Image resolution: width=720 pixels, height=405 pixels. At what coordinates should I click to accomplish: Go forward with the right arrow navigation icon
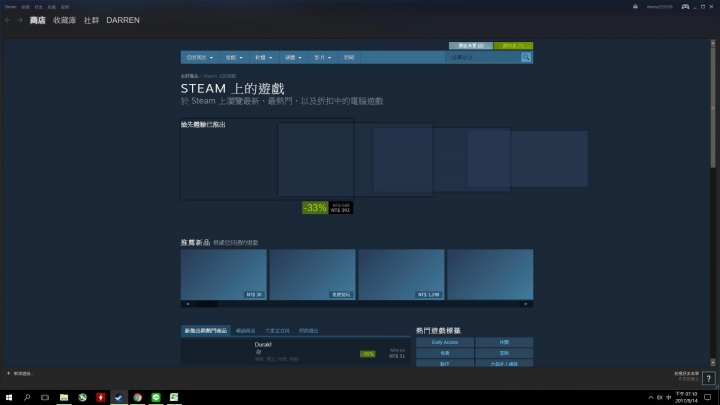(20, 20)
